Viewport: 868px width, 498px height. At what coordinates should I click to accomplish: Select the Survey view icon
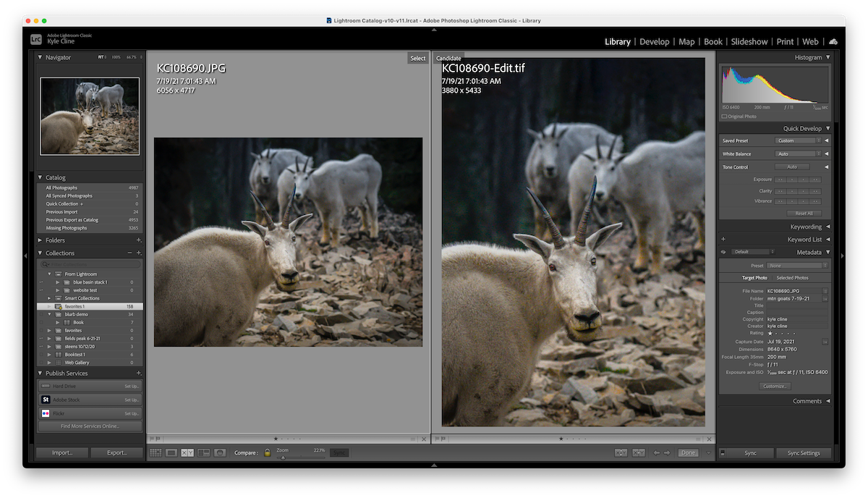tap(203, 452)
